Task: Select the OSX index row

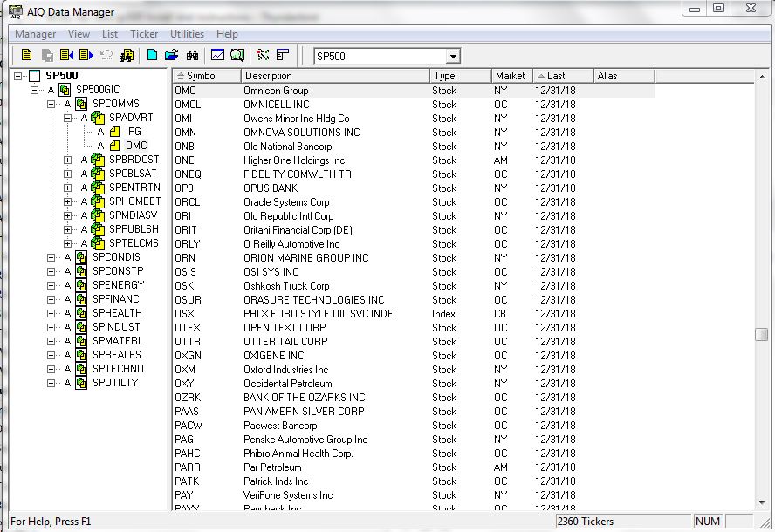Action: click(x=415, y=314)
